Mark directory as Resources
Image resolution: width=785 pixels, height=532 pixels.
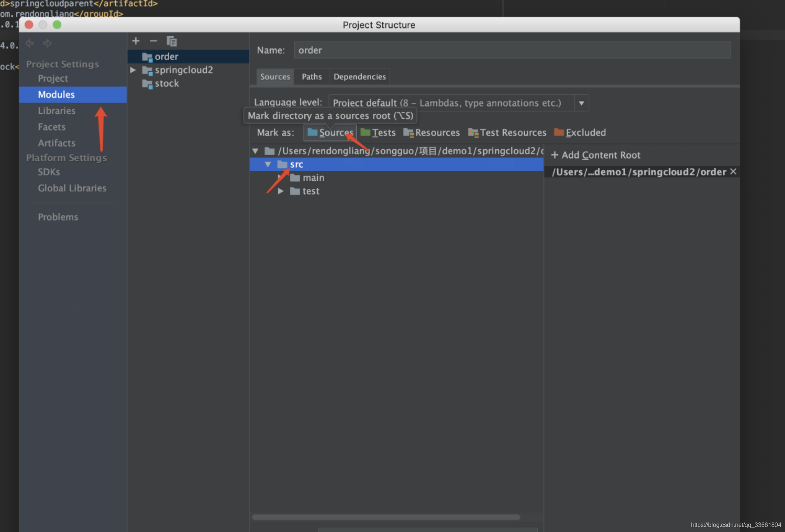[432, 132]
